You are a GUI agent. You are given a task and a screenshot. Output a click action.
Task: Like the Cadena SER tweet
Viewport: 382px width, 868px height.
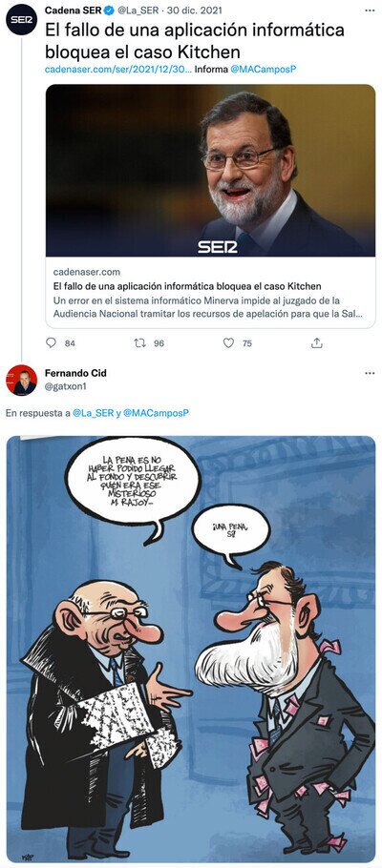228,343
